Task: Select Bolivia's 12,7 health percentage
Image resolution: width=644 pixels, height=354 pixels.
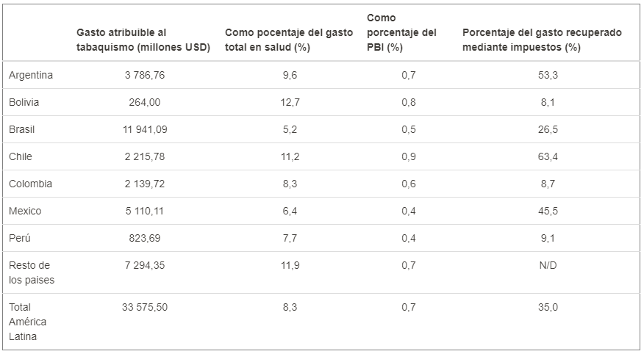Action: point(291,102)
